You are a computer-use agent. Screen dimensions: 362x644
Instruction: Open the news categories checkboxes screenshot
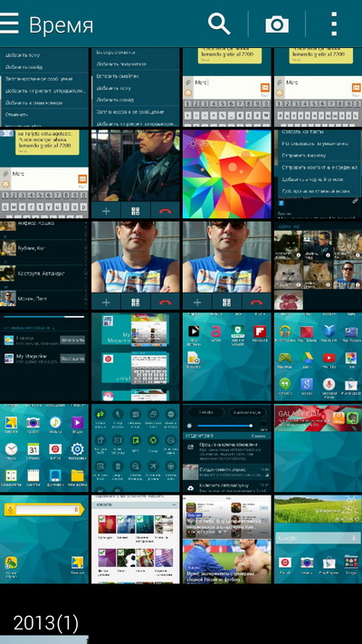point(136,539)
